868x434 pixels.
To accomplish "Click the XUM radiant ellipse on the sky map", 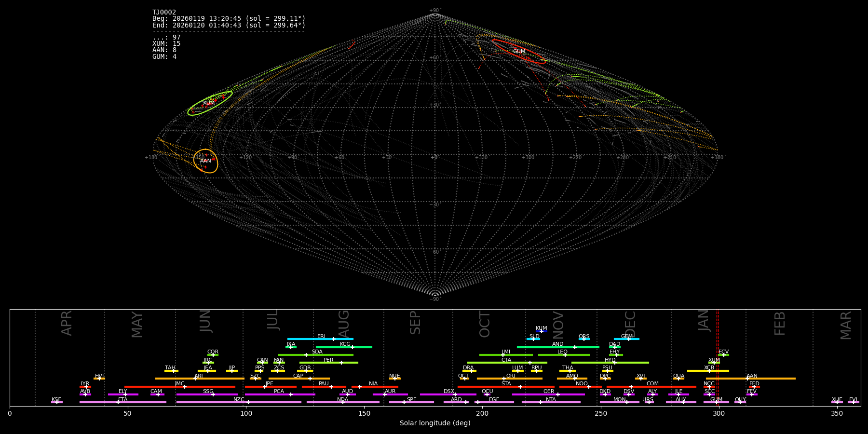I will [x=210, y=103].
